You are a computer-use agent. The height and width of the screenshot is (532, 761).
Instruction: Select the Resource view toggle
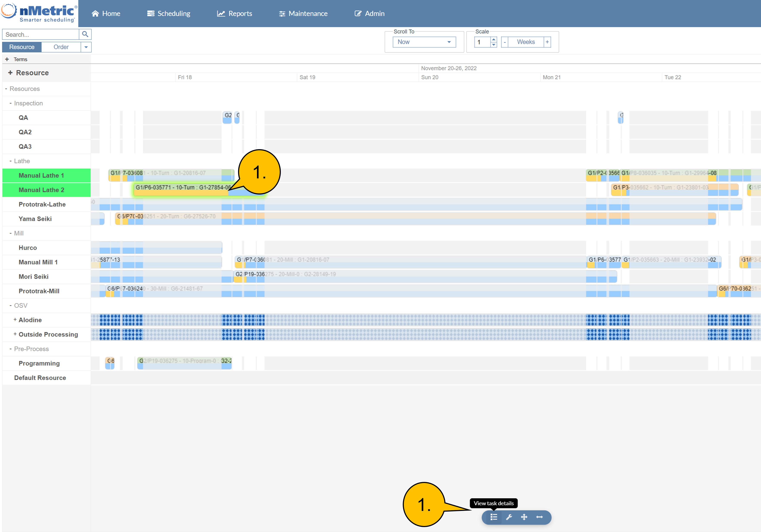pos(22,47)
